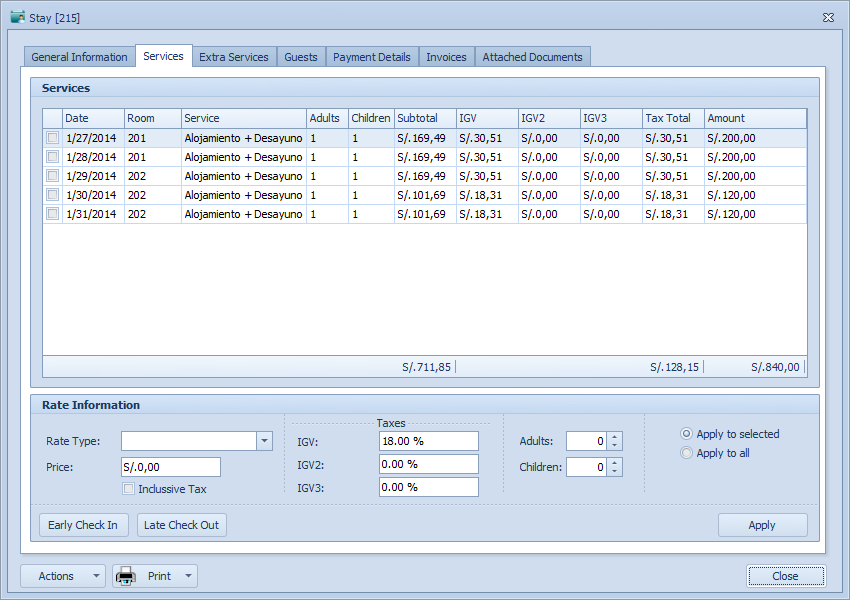Increment the Adults value with the up stepper
Image resolution: width=850 pixels, height=600 pixels.
614,436
